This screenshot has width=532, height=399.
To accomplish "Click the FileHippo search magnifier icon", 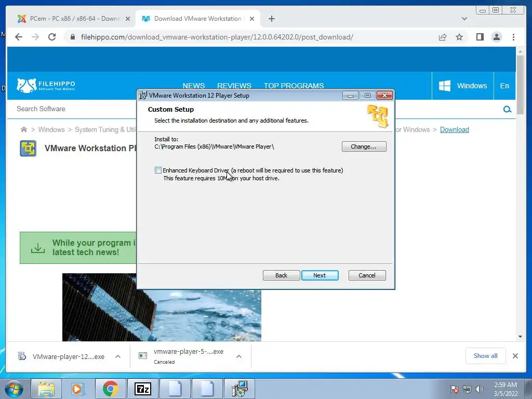I will point(507,109).
